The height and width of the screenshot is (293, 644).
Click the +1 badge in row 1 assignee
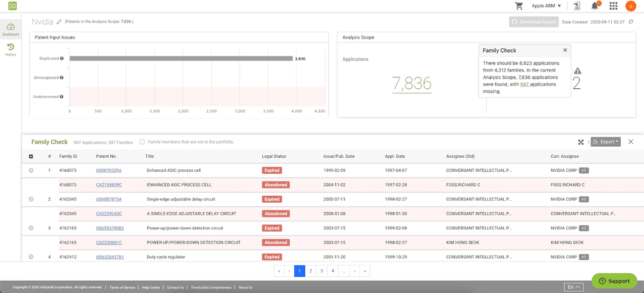[x=584, y=170]
